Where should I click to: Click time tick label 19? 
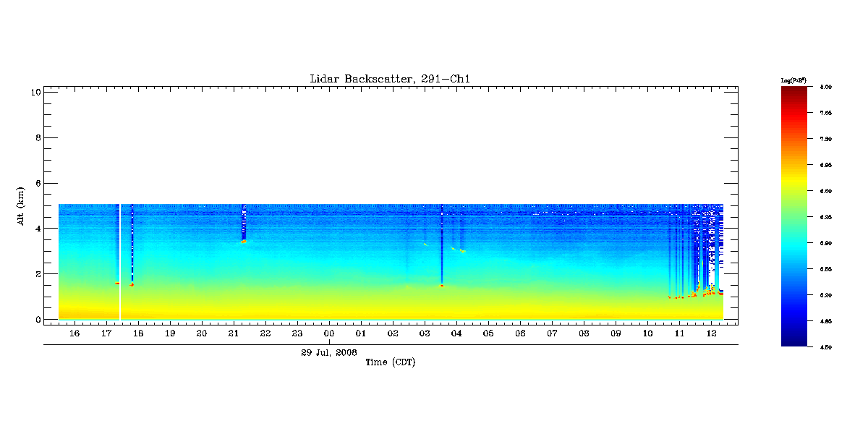click(170, 333)
